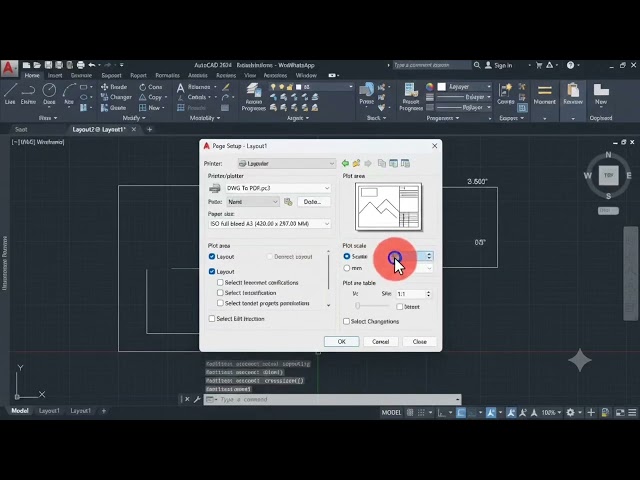The image size is (640, 480).
Task: Select the mm radio button
Action: (347, 268)
